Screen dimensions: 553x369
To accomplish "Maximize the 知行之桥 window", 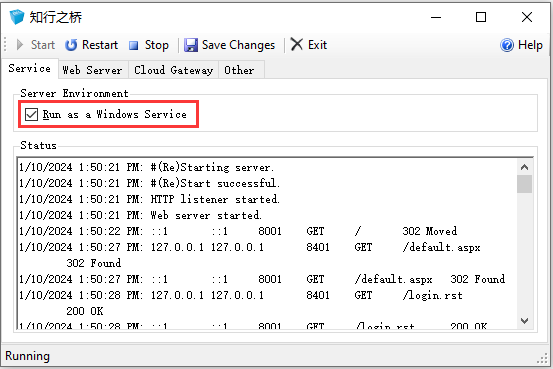I will pos(481,17).
